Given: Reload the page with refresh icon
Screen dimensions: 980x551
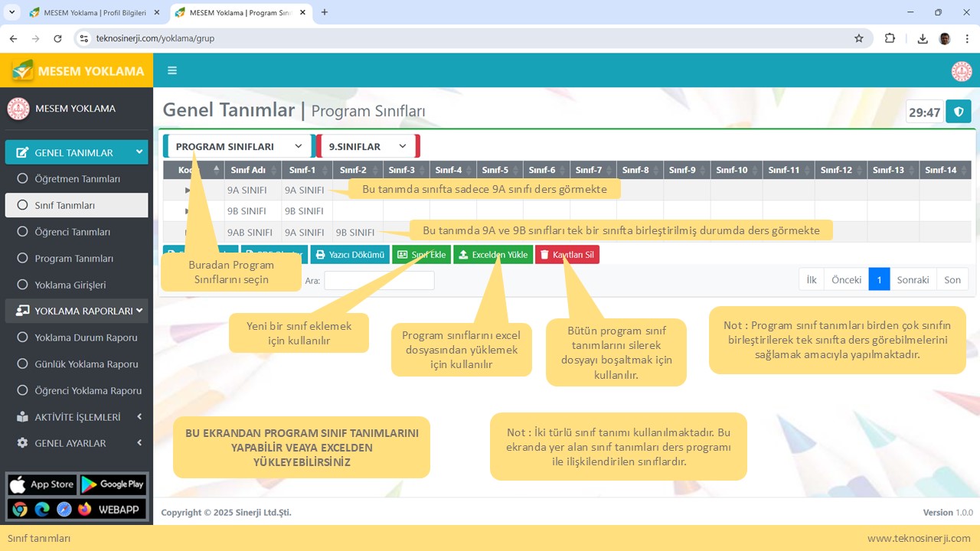Looking at the screenshot, I should pos(57,38).
